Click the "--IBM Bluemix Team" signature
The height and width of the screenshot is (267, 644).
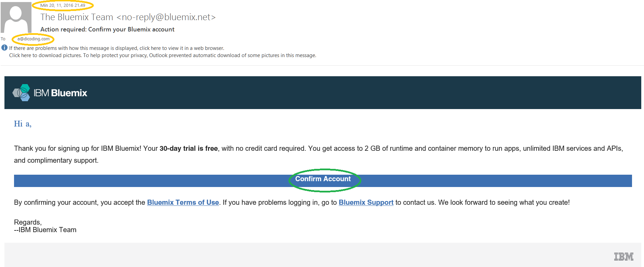pyautogui.click(x=45, y=230)
